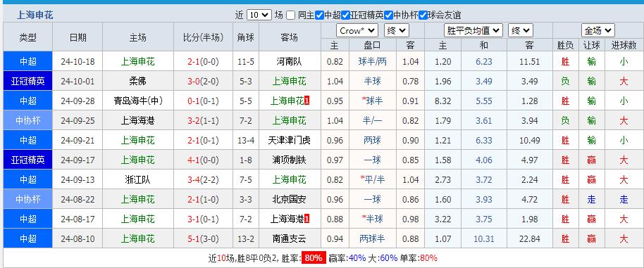Screen dimensions: 644x268
Task: Uncheck the 中协杯 filter checkbox
Action: point(388,15)
